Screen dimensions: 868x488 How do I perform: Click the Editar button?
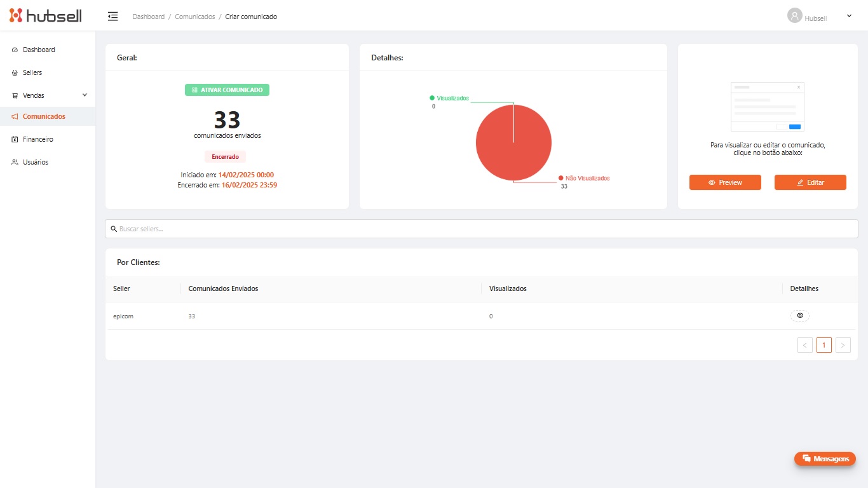[x=810, y=182]
